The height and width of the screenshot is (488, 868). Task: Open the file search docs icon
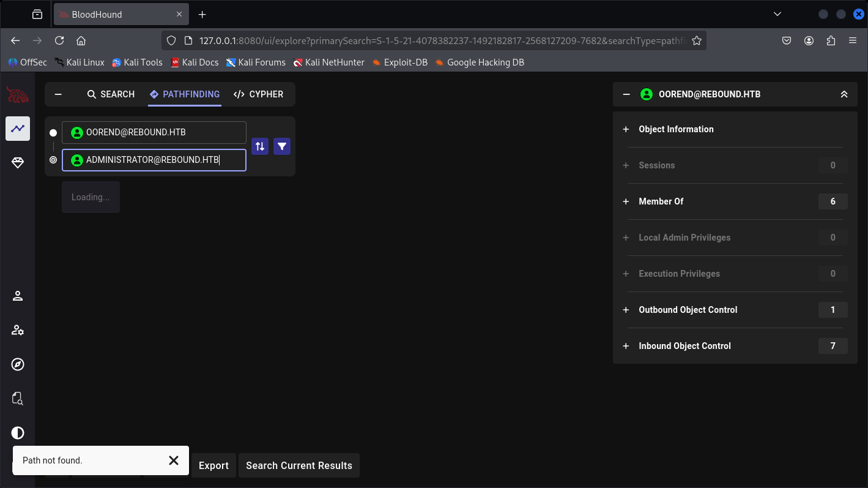18,399
